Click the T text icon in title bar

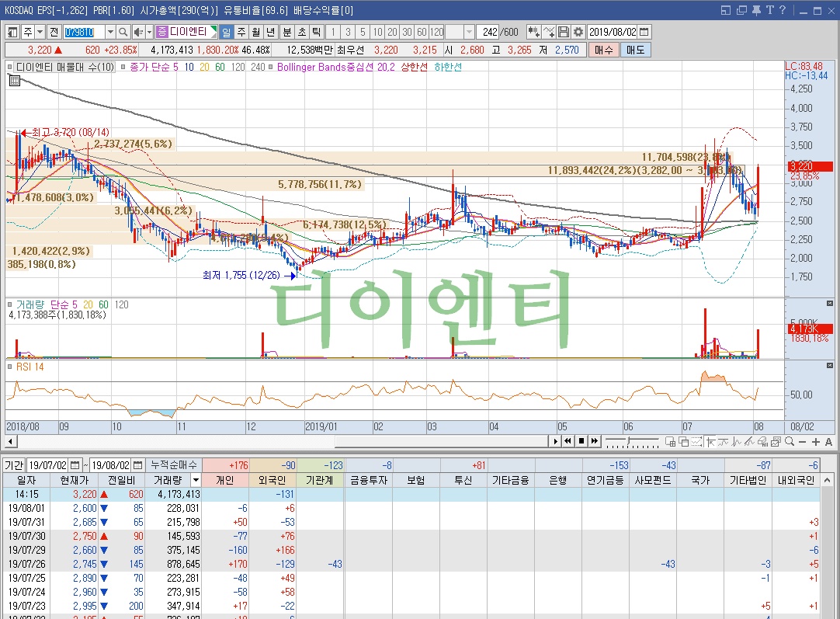pos(770,10)
